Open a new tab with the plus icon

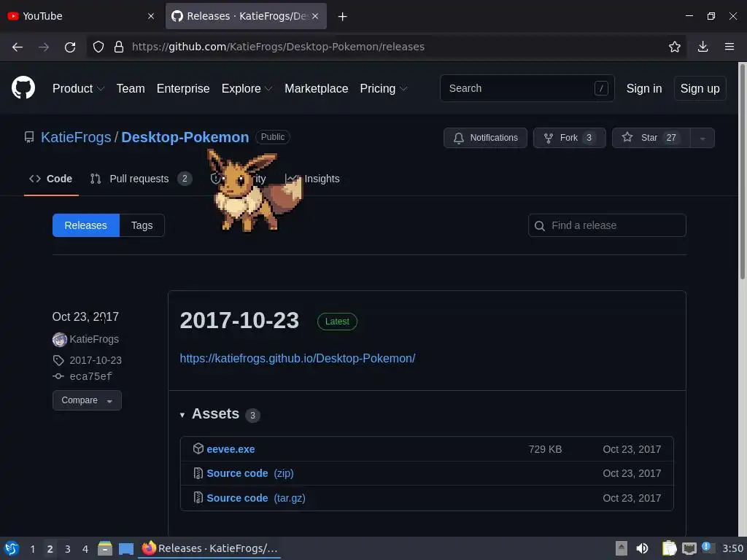pos(343,17)
